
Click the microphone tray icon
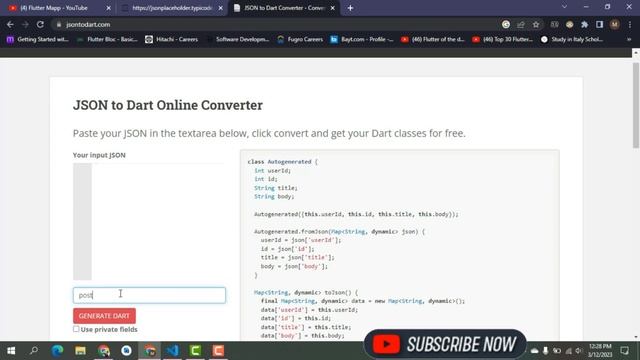click(x=545, y=351)
